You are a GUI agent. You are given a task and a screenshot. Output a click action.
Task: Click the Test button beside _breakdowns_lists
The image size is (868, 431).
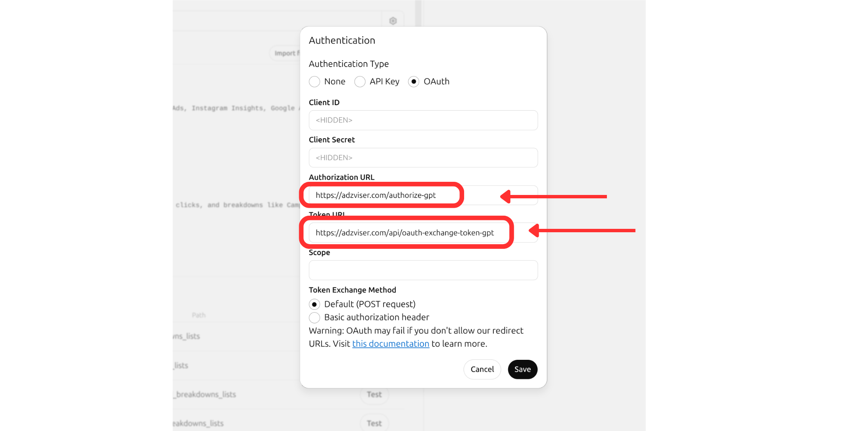pos(374,395)
